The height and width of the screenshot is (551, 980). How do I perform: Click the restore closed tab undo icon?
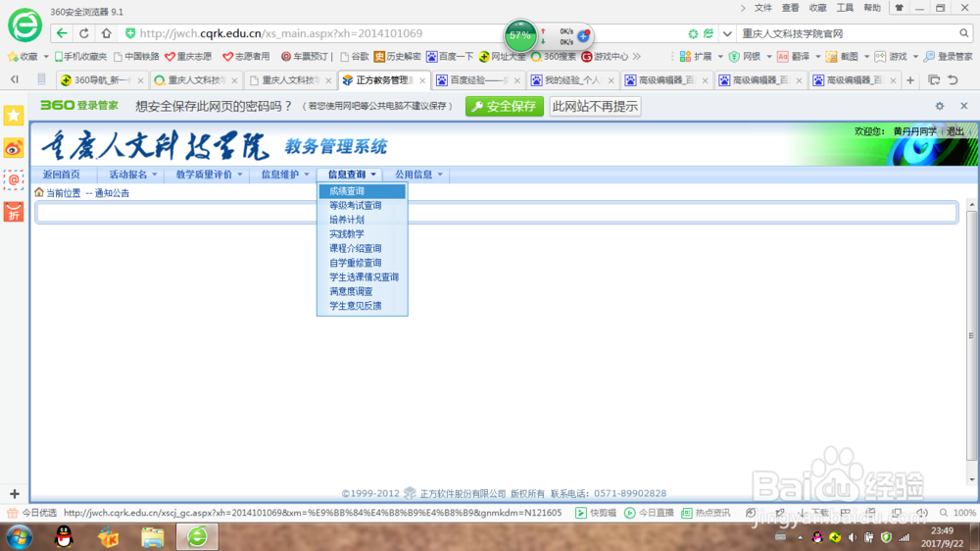pyautogui.click(x=953, y=80)
